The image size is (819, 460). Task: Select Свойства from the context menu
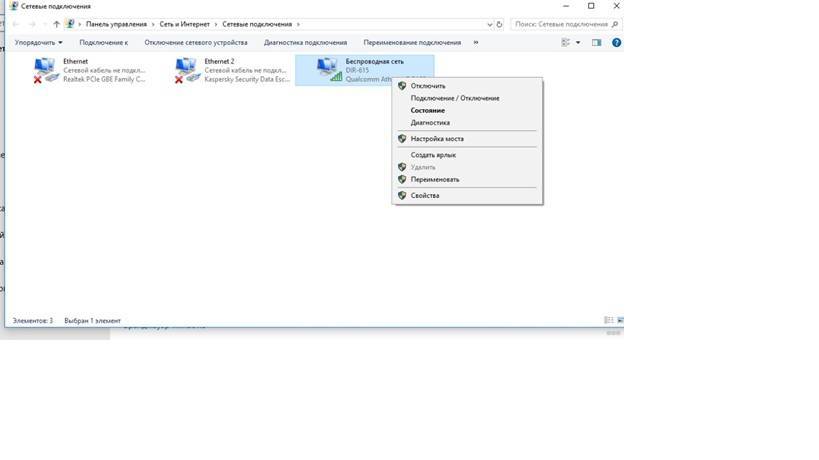click(x=425, y=196)
